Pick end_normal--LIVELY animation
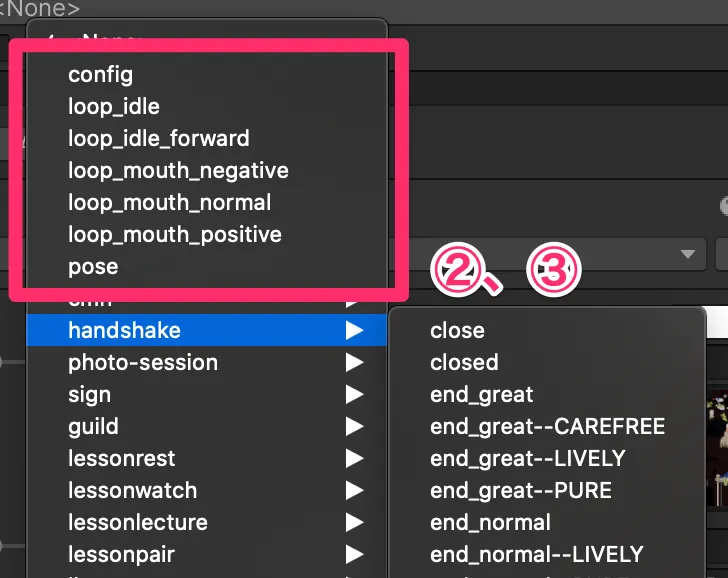This screenshot has height=578, width=728. pos(536,554)
